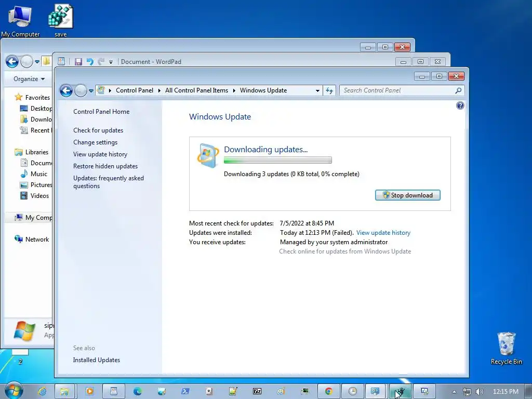532x399 pixels.
Task: Select Libraries in Explorer navigation pane
Action: coord(32,152)
